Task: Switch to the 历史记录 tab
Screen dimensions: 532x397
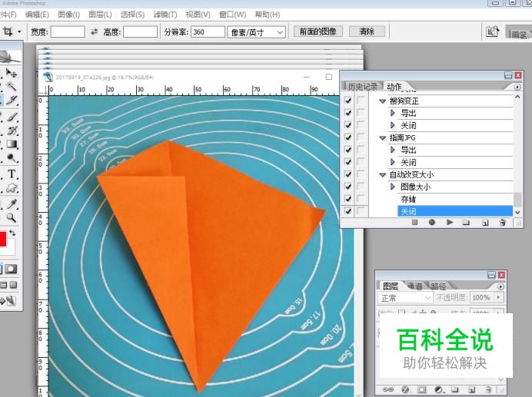Action: coord(362,87)
